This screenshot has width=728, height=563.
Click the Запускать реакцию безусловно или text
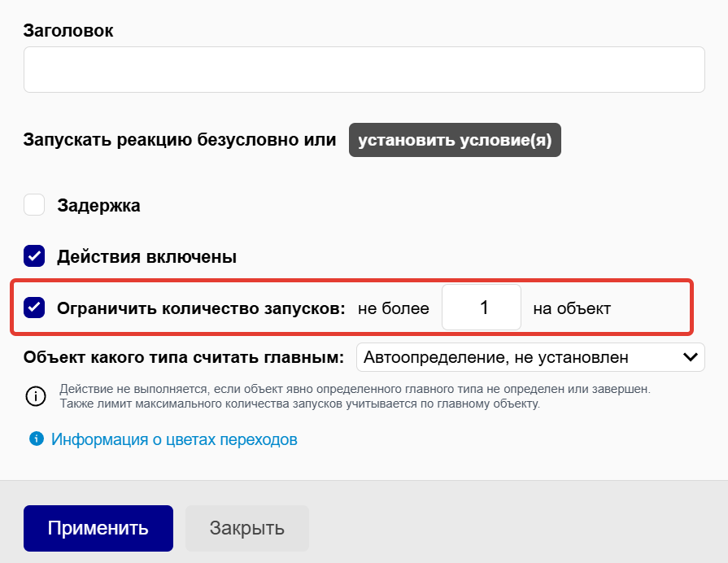coord(180,140)
